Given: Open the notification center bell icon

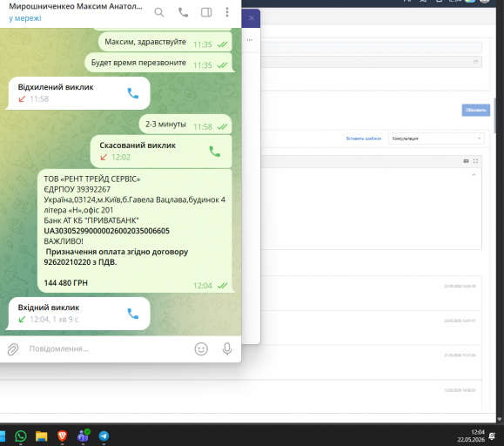Looking at the screenshot, I should pyautogui.click(x=492, y=436).
